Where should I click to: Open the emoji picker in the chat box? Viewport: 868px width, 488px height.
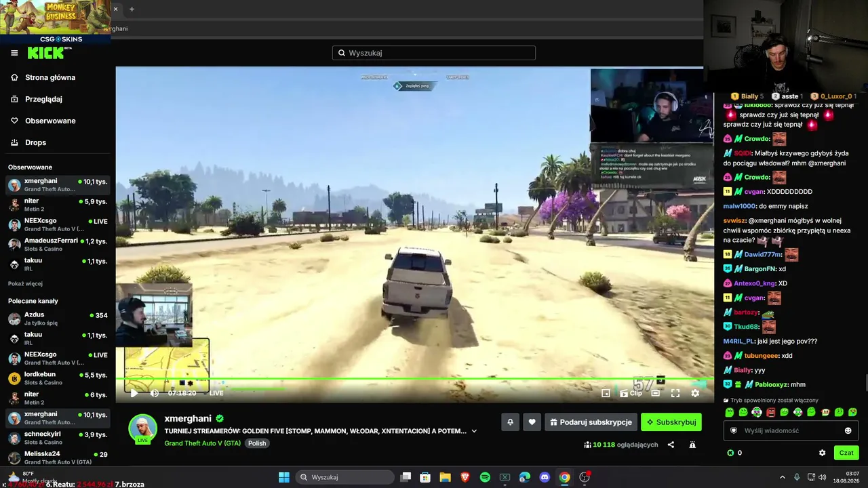[848, 430]
